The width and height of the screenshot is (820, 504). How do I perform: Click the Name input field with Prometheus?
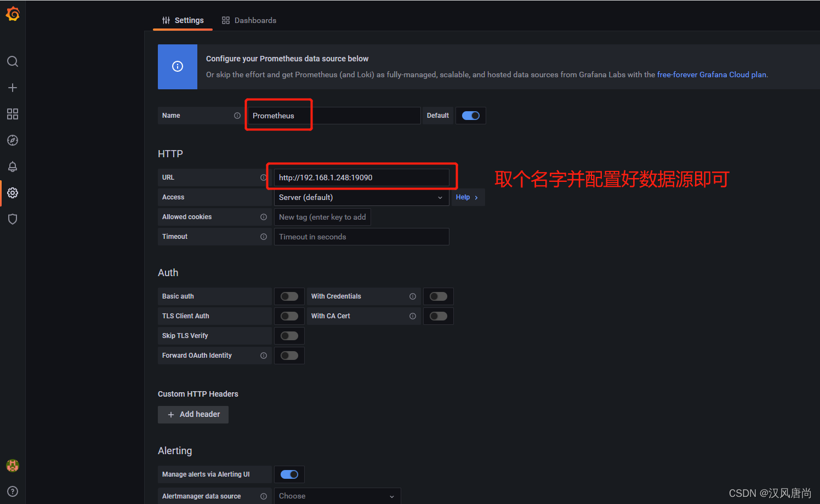(x=334, y=116)
